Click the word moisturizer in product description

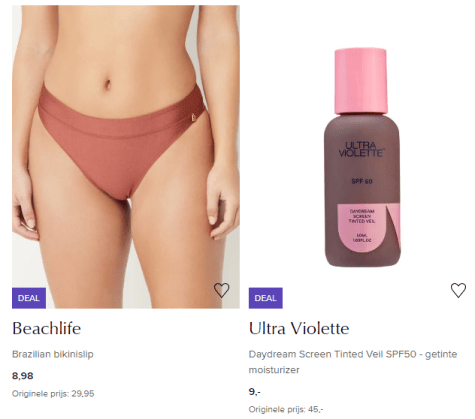274,370
